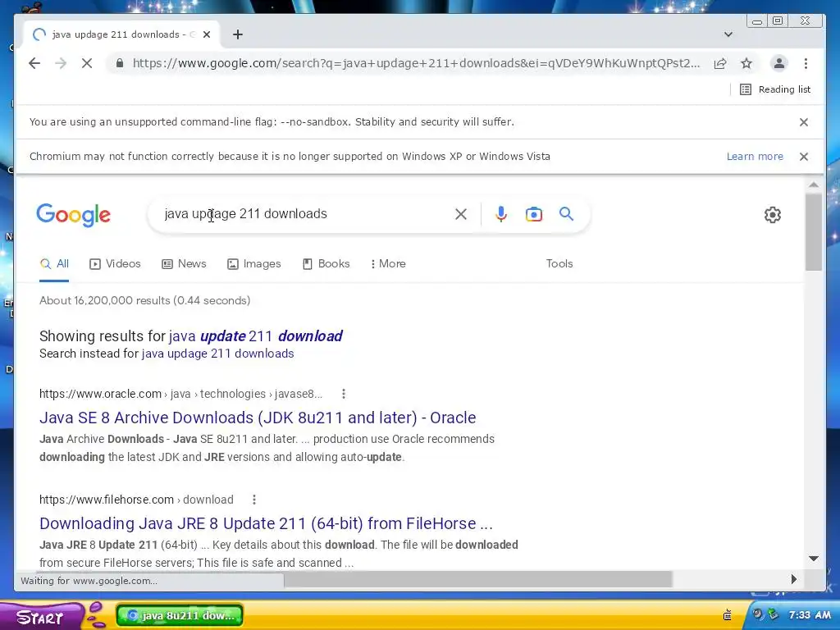Click the address bar URL
This screenshot has width=840, height=630.
pyautogui.click(x=416, y=63)
